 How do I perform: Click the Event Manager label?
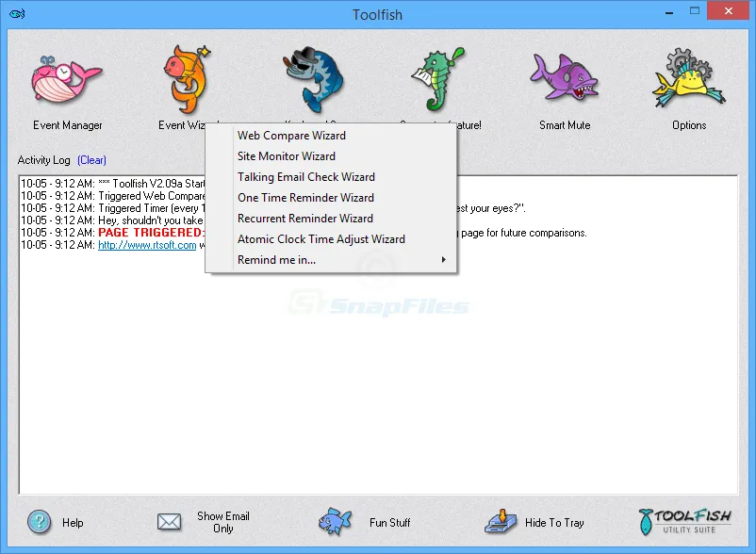pos(68,125)
